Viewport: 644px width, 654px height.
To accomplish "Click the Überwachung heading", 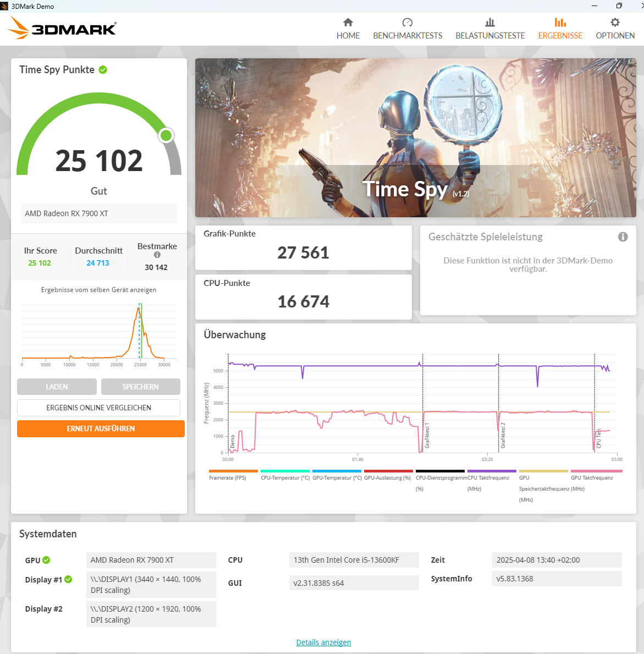I will [x=234, y=335].
